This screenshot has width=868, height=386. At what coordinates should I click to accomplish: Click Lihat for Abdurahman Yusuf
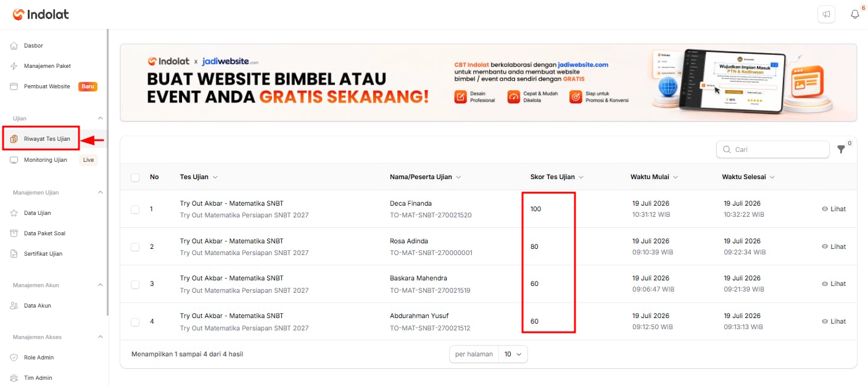point(833,321)
